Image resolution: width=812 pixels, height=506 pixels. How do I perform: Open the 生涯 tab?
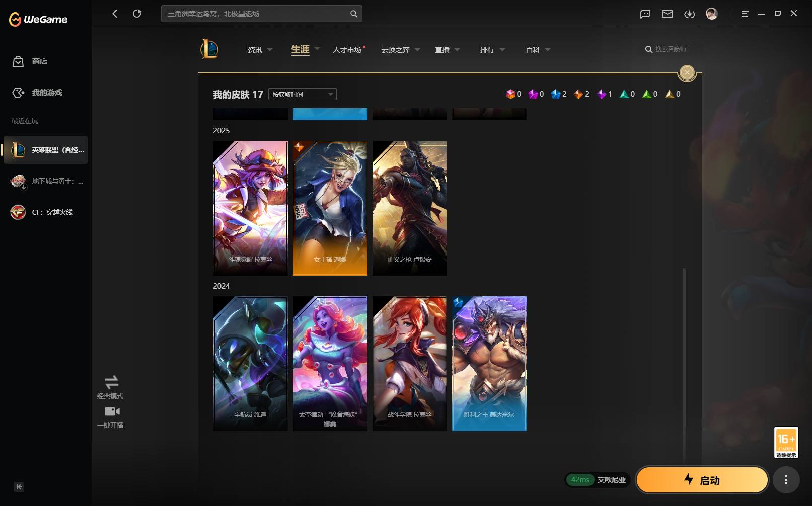click(x=300, y=49)
